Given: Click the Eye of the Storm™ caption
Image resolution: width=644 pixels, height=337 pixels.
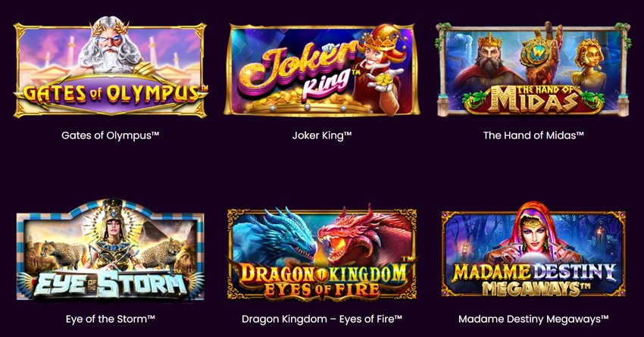Looking at the screenshot, I should (110, 319).
